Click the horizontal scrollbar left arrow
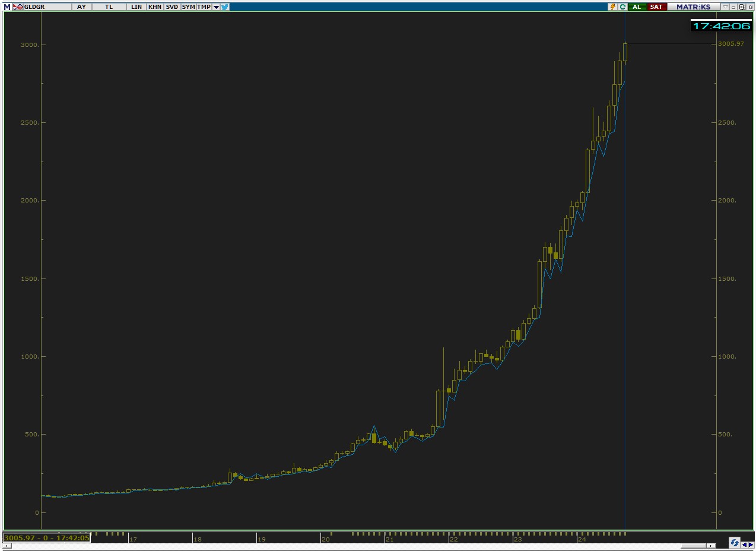 tap(7, 546)
